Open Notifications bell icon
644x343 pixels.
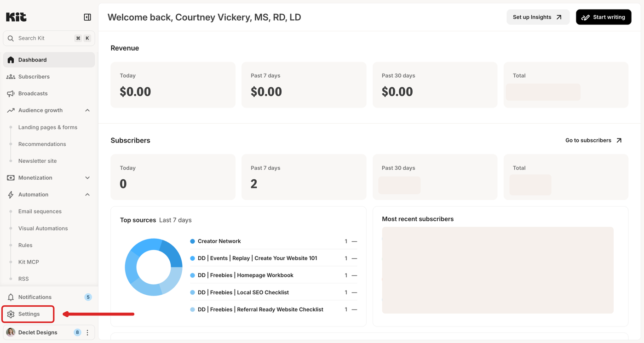[11, 297]
